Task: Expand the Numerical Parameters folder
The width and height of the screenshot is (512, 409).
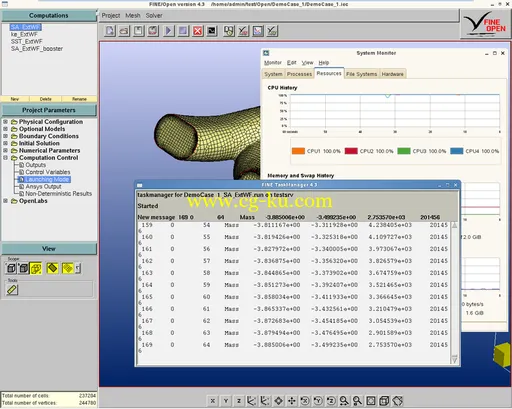Action: (x=5, y=150)
